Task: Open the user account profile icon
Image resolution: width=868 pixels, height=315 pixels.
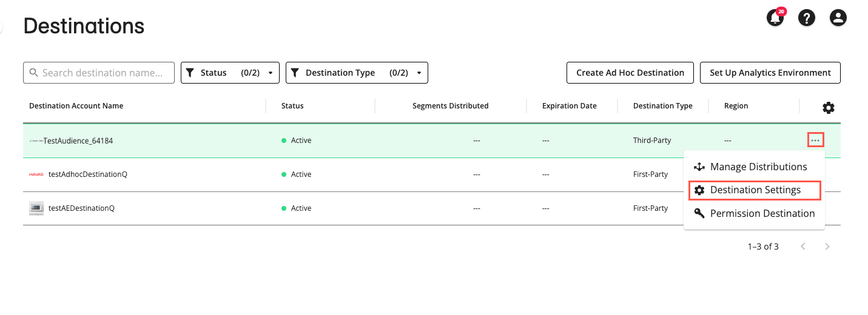Action: point(838,18)
